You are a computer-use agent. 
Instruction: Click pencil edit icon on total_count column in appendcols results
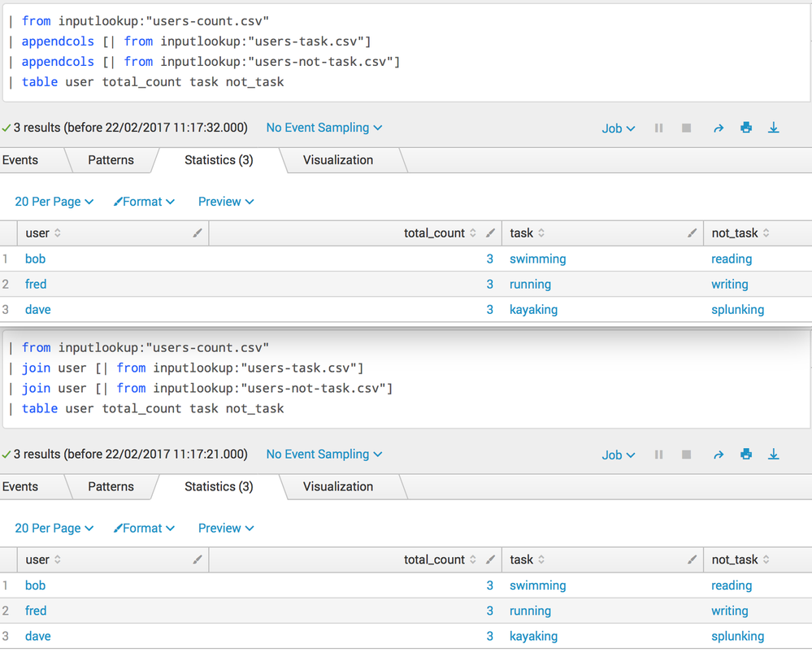pyautogui.click(x=490, y=233)
